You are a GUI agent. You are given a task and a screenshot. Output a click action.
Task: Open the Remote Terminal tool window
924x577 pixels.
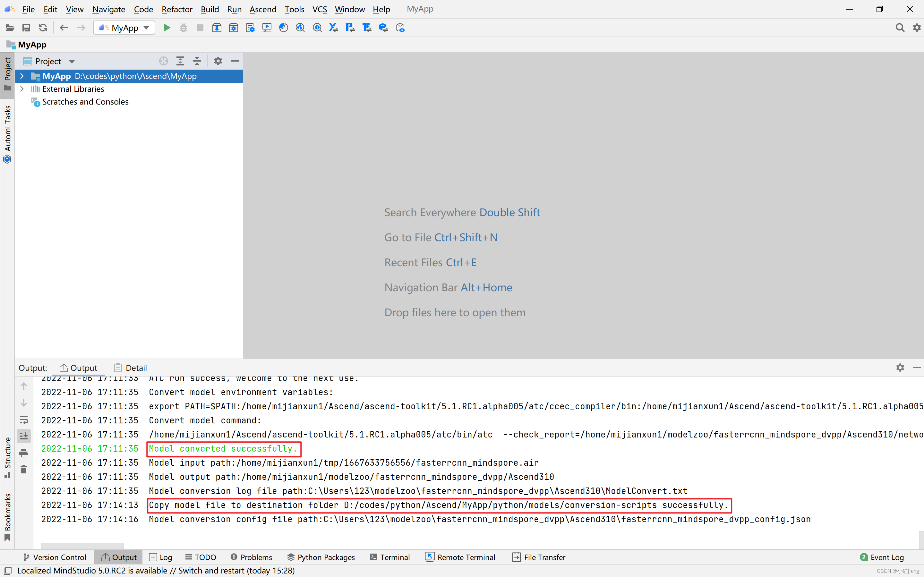coord(460,557)
